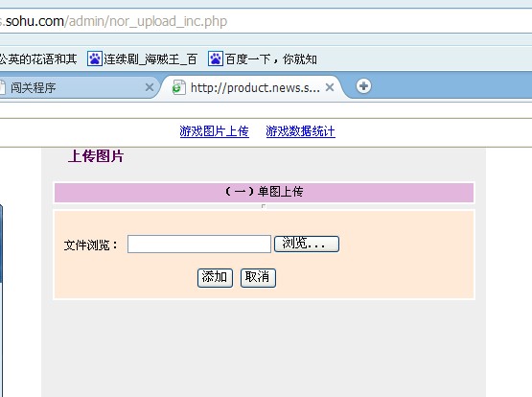This screenshot has width=532, height=397.
Task: Click the 文件浏览 file path field
Action: click(199, 244)
